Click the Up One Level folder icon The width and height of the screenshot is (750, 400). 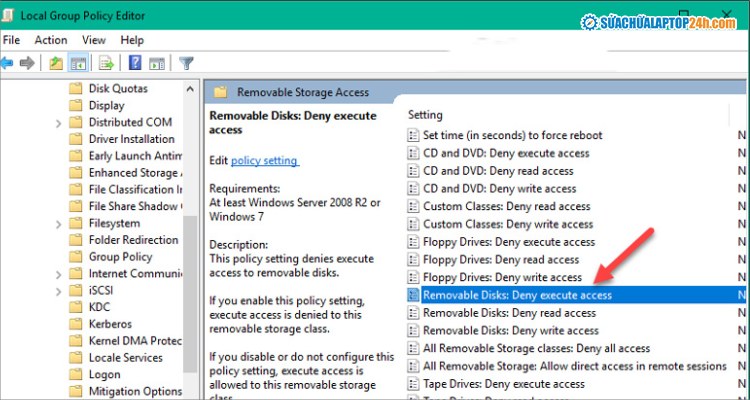coord(56,63)
